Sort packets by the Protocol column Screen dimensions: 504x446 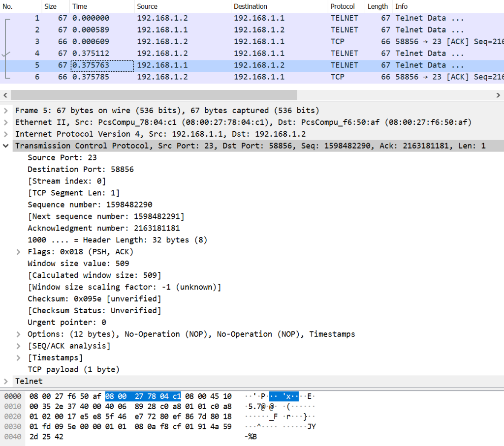345,6
